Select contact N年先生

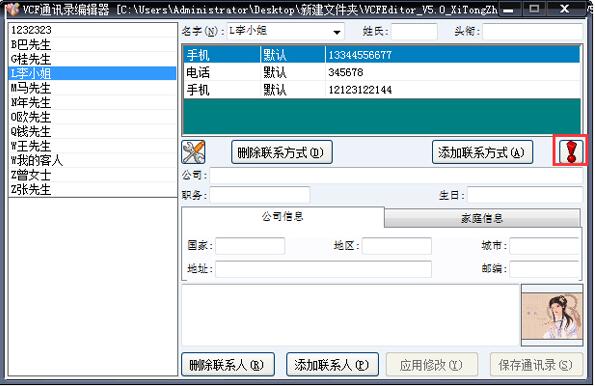point(93,102)
